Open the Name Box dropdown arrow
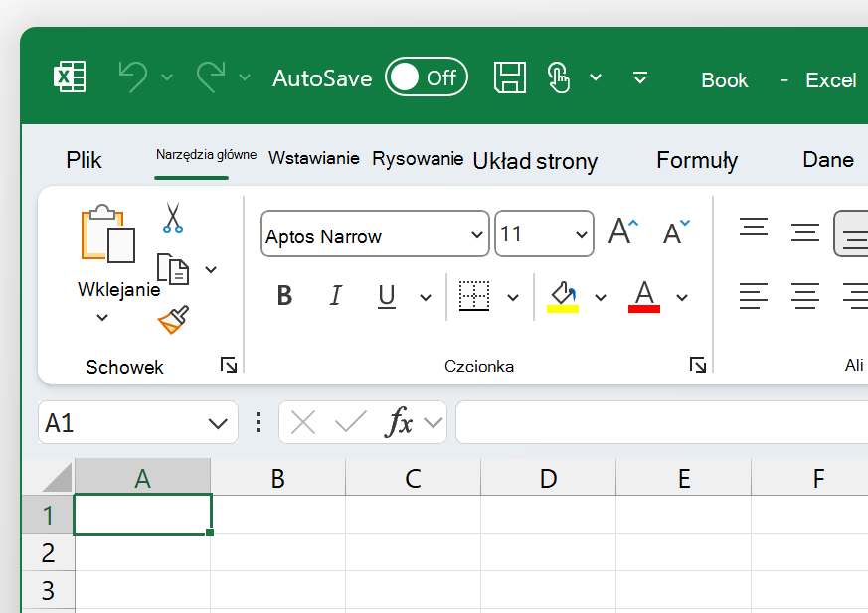This screenshot has height=613, width=868. tap(218, 424)
